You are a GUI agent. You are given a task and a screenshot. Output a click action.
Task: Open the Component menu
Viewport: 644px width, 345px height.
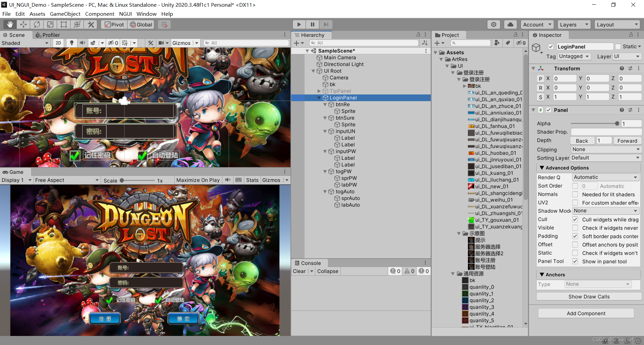pyautogui.click(x=100, y=14)
